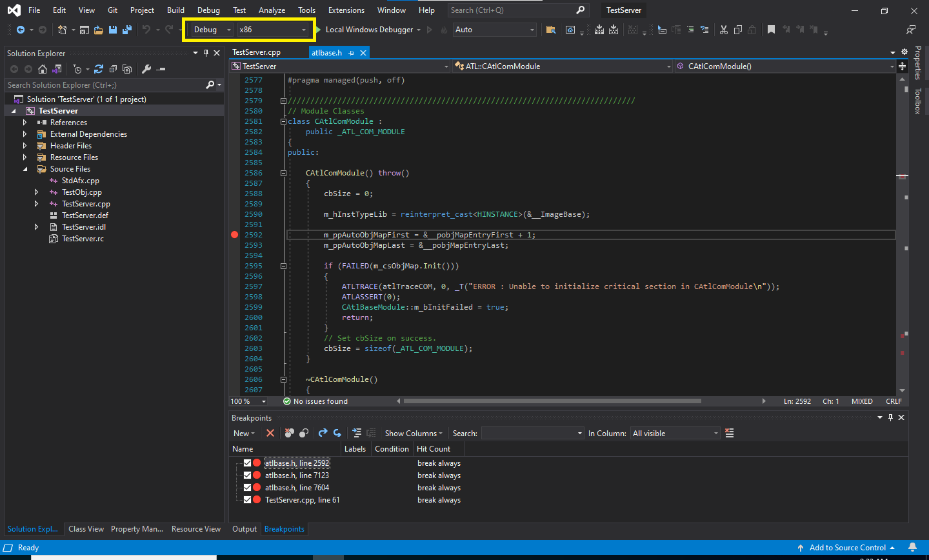Toggle auto-hide pin on Solution Explorer
The height and width of the screenshot is (560, 929).
point(206,54)
